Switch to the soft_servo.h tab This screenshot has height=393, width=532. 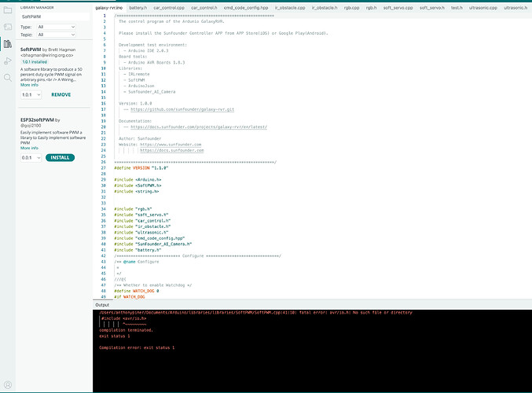(x=432, y=7)
